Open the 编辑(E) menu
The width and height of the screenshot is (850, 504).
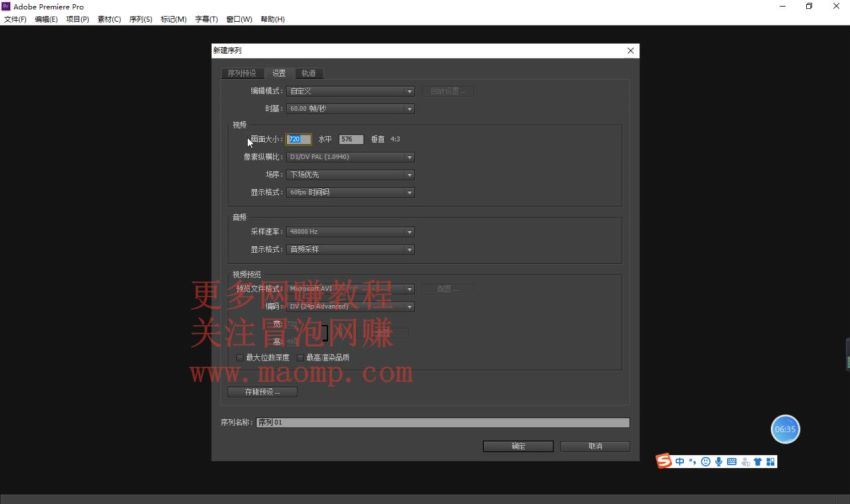pos(46,19)
